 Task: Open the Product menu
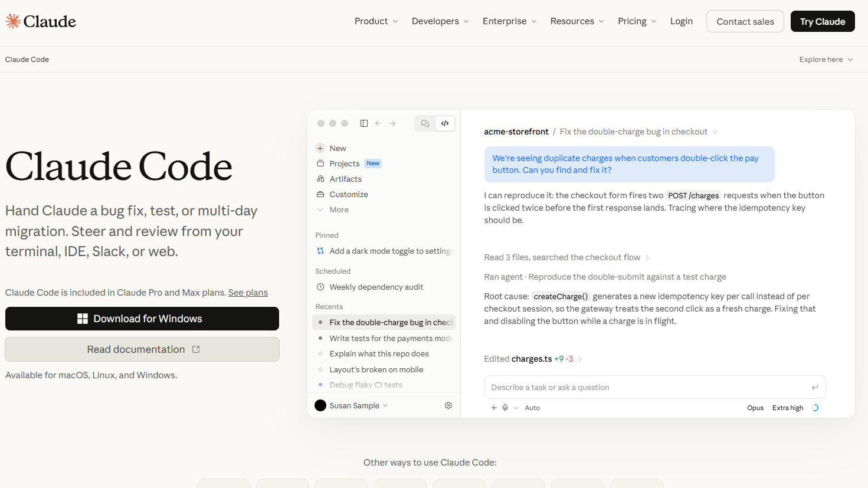tap(376, 21)
